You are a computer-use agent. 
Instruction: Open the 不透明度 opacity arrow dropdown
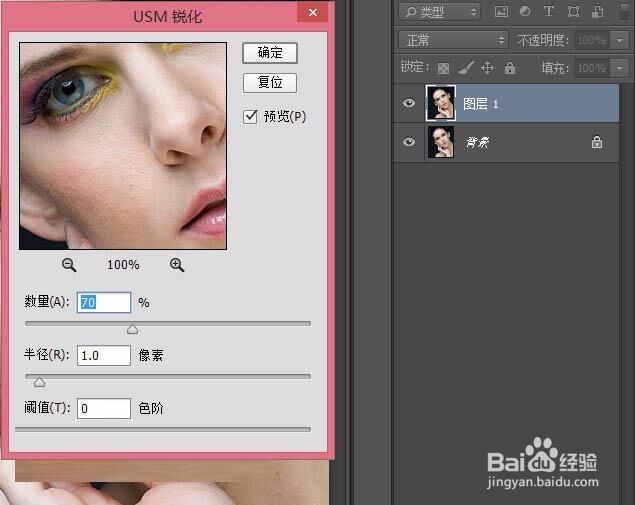coord(619,40)
